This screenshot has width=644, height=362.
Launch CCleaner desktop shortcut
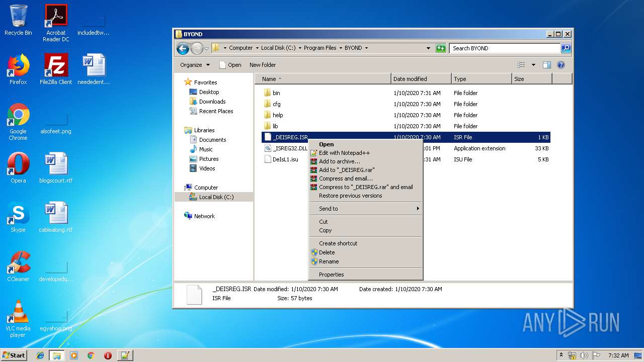tap(18, 266)
